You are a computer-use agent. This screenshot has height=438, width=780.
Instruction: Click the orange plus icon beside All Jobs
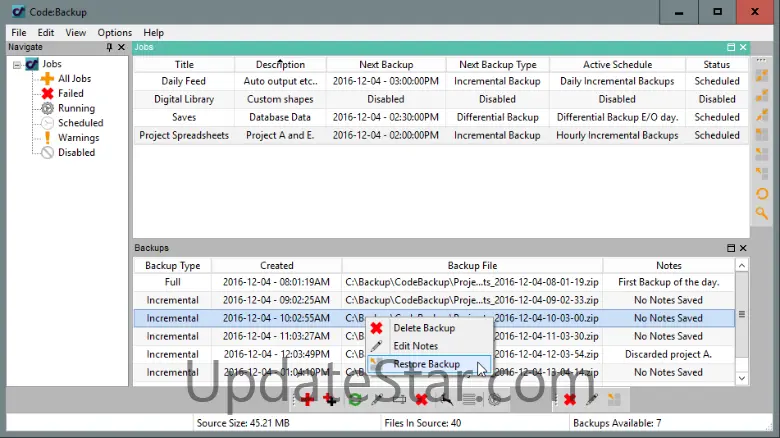[47, 79]
